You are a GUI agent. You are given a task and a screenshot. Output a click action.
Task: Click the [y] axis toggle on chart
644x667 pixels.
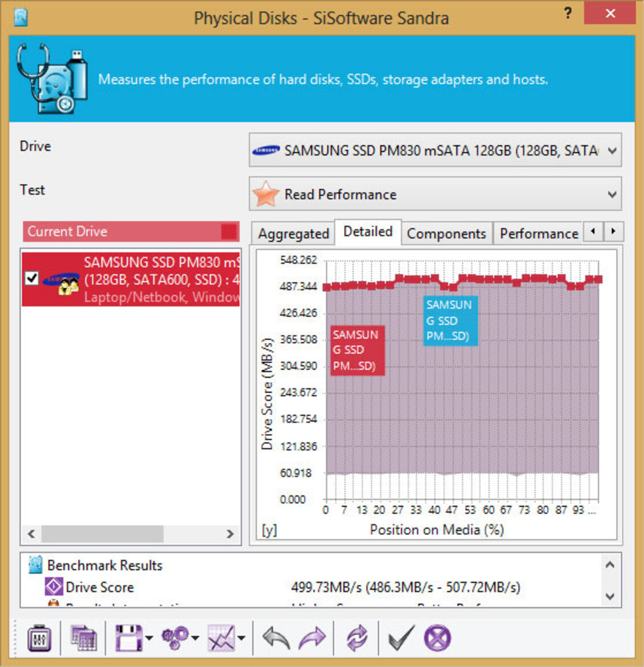pos(269,530)
